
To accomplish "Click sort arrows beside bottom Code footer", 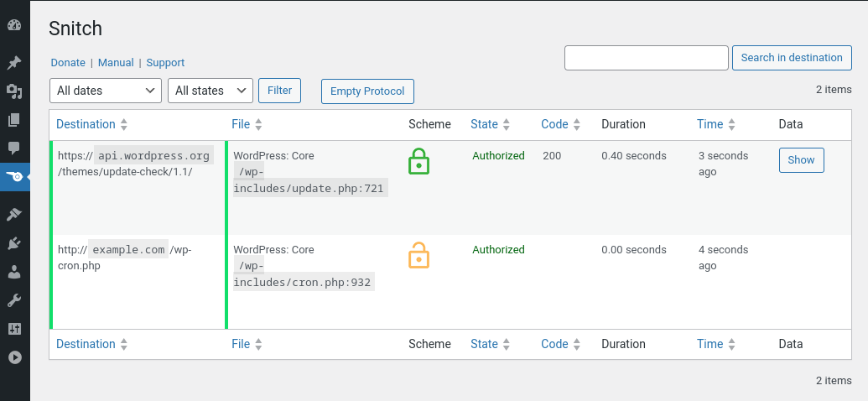I will tap(577, 345).
